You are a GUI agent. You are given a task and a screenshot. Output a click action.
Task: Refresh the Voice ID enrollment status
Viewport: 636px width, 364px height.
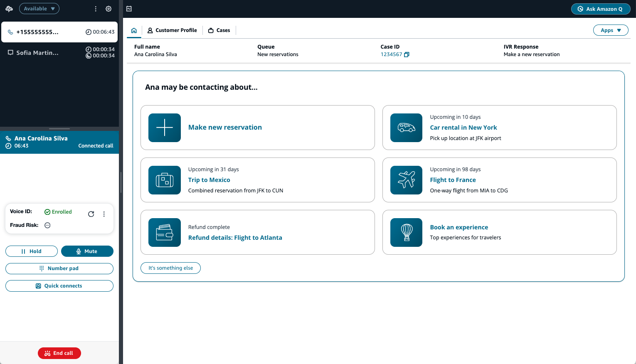[91, 214]
